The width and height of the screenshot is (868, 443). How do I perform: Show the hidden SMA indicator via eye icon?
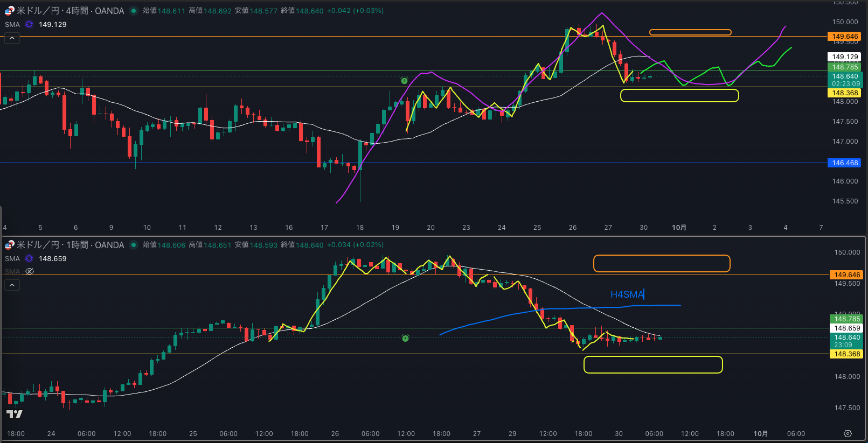[x=30, y=271]
